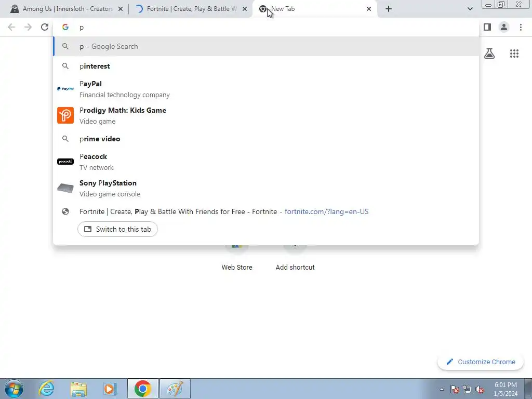Open Chrome three-dot menu
The width and height of the screenshot is (532, 399).
click(521, 27)
